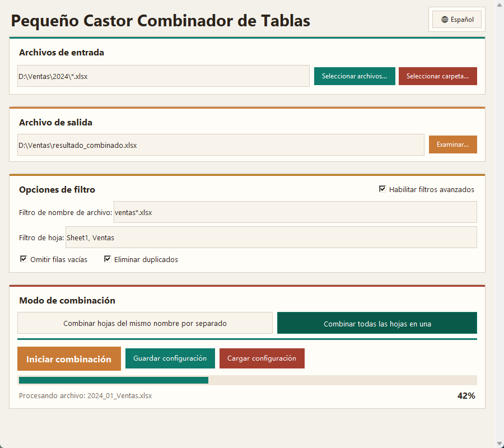Select Combinar todas las hojas en una

pyautogui.click(x=377, y=323)
